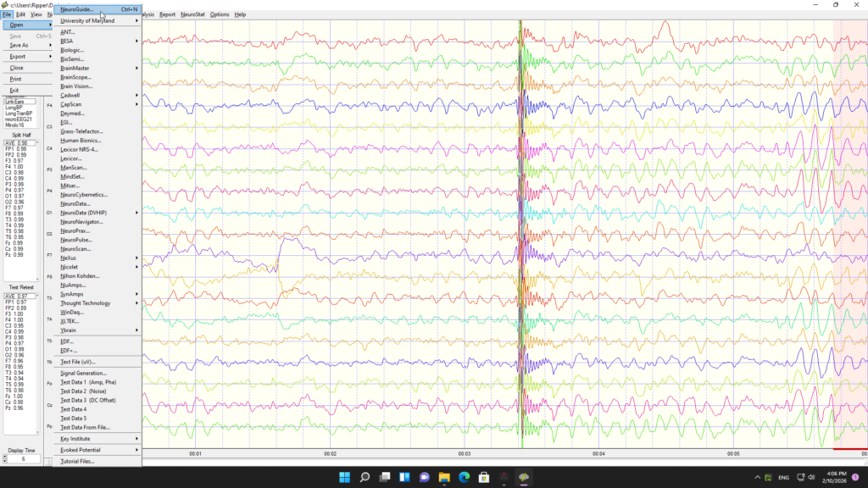Screen dimensions: 868x488
Task: Open Task View from the taskbar
Action: click(x=384, y=477)
